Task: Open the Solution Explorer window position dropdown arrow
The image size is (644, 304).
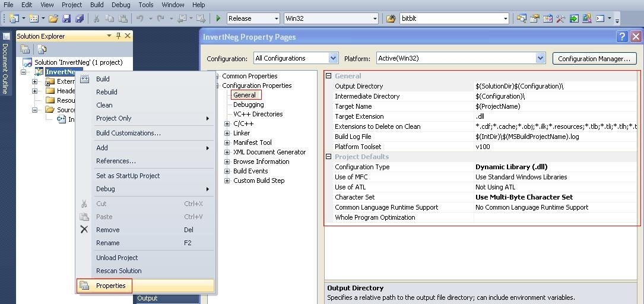Action: click(x=109, y=36)
